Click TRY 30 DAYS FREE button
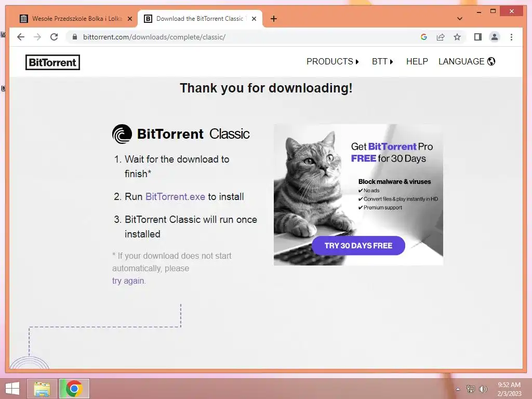 coord(358,246)
